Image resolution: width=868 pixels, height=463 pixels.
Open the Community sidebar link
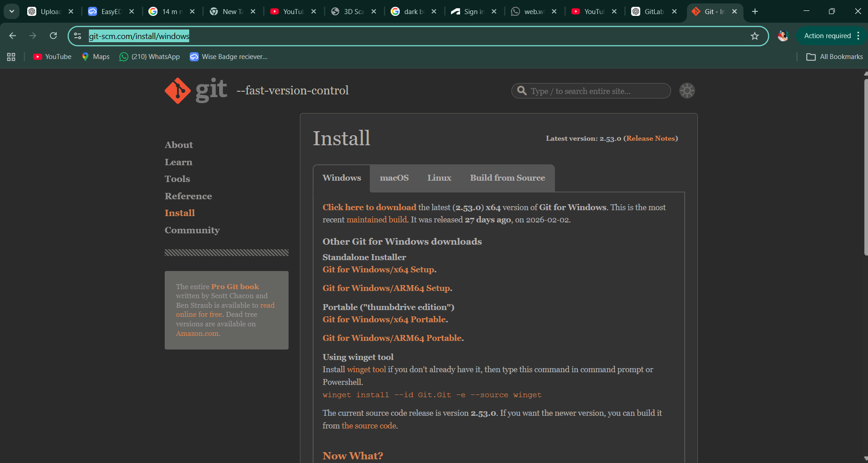(192, 230)
